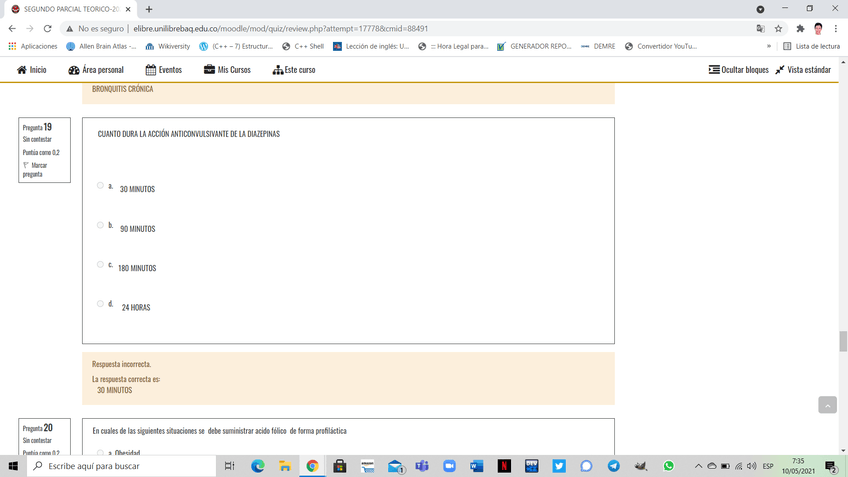Open Task View in taskbar

(x=229, y=466)
